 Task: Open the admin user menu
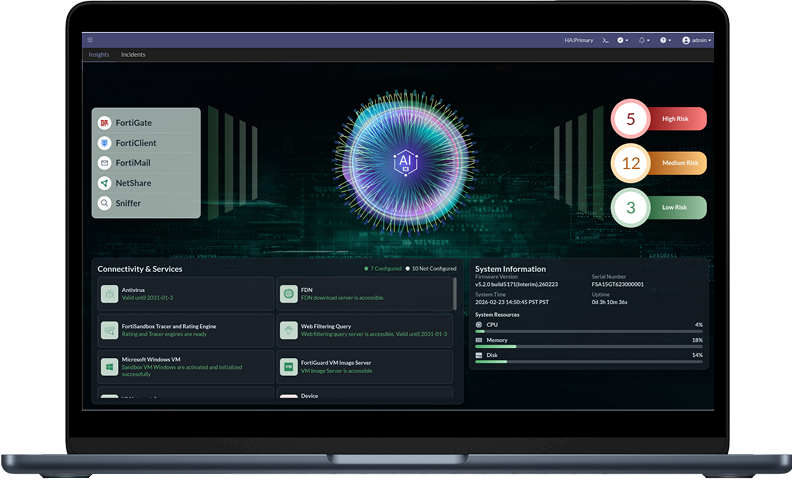(696, 40)
